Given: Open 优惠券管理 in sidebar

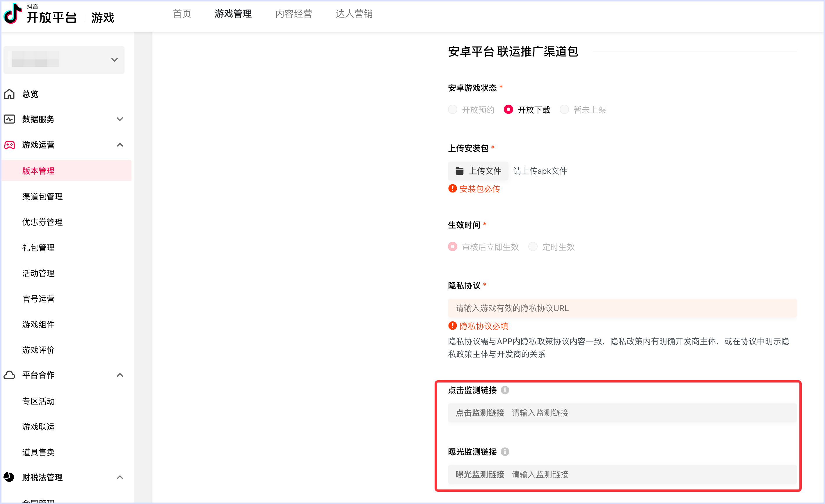Looking at the screenshot, I should tap(42, 222).
